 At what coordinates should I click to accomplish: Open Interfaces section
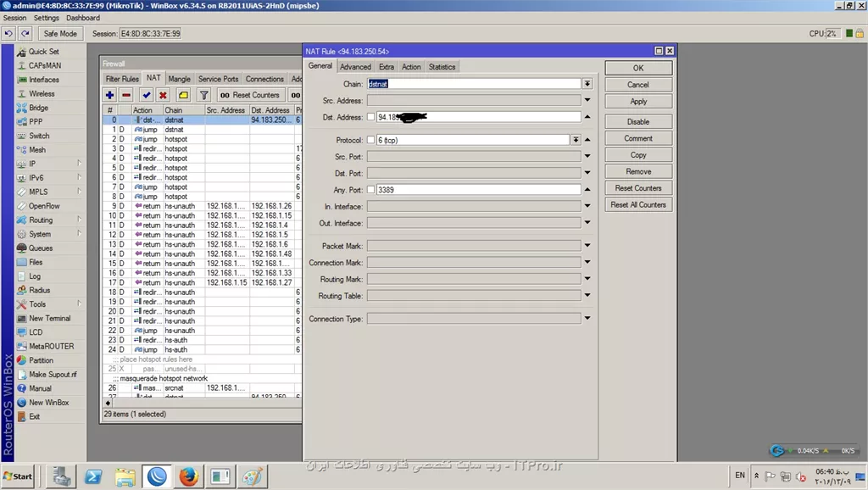click(x=44, y=80)
